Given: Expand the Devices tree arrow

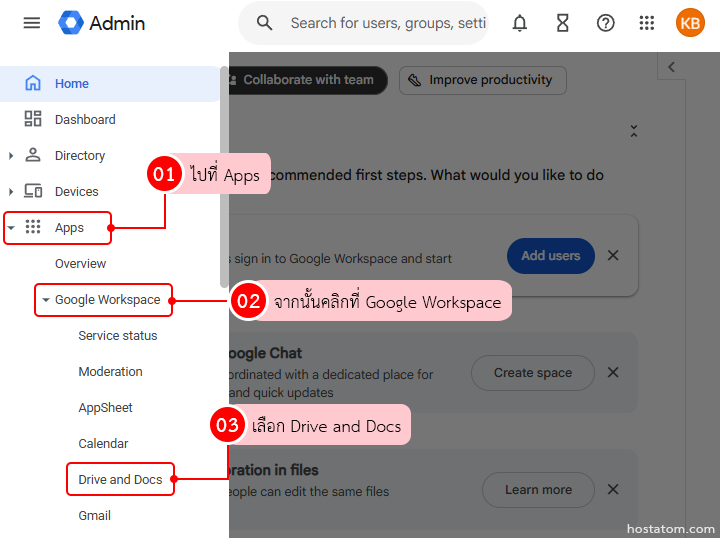Looking at the screenshot, I should [x=11, y=191].
